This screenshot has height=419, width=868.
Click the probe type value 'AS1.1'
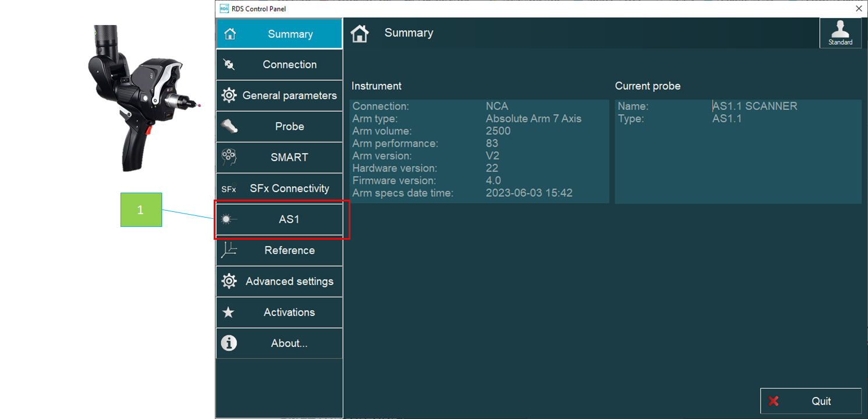pyautogui.click(x=727, y=119)
